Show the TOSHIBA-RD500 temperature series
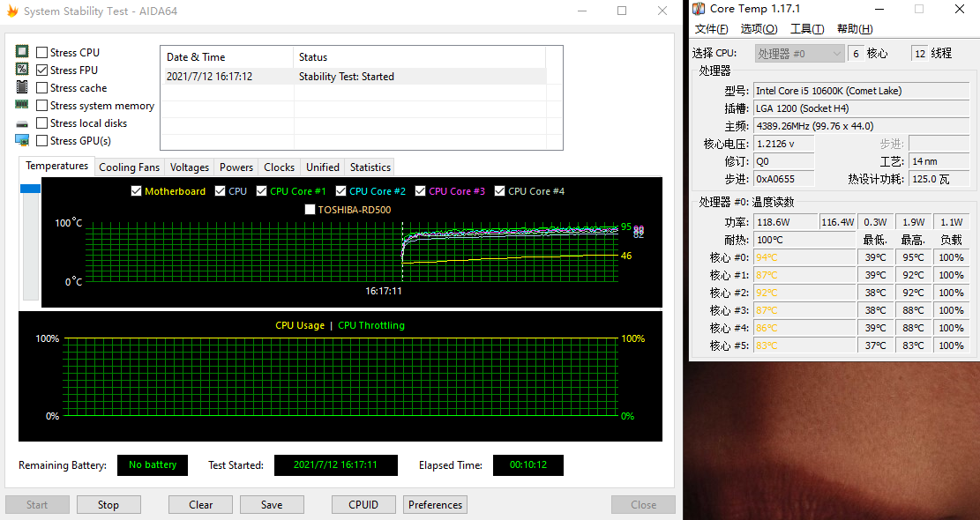Viewport: 980px width, 520px height. click(x=310, y=210)
